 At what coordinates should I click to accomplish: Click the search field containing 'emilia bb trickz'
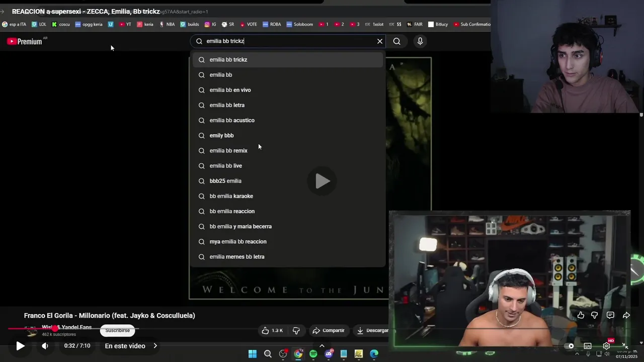[287, 41]
